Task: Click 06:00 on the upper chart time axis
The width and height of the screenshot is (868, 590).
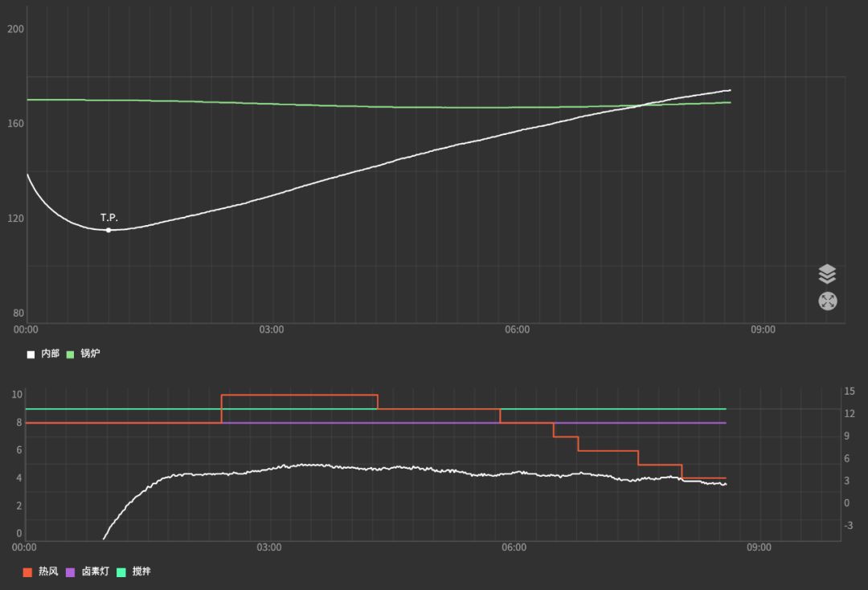Action: click(517, 330)
